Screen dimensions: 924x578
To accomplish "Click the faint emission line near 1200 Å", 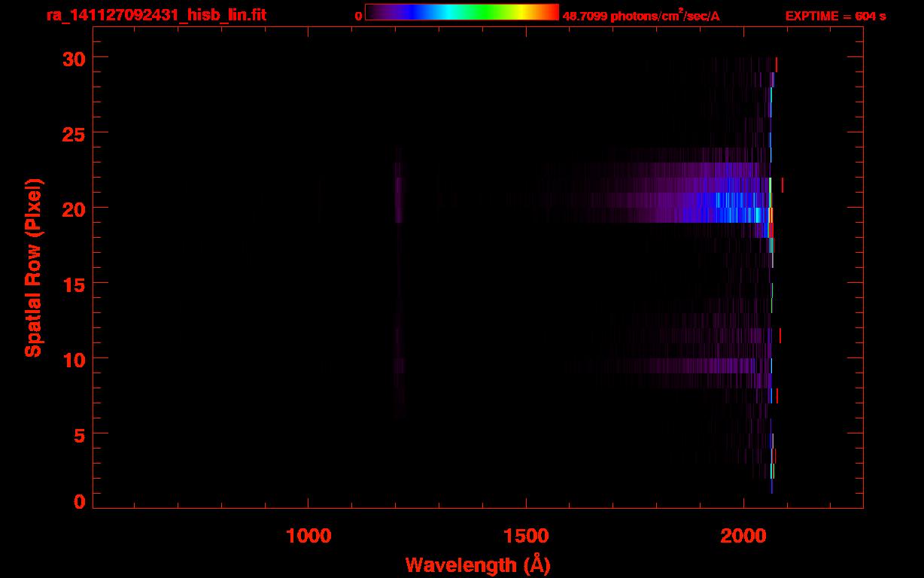I will click(399, 193).
